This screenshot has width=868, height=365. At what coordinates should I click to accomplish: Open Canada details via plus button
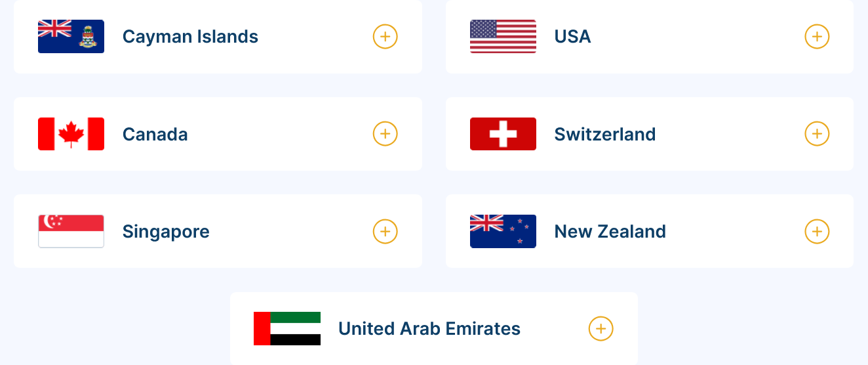click(385, 134)
